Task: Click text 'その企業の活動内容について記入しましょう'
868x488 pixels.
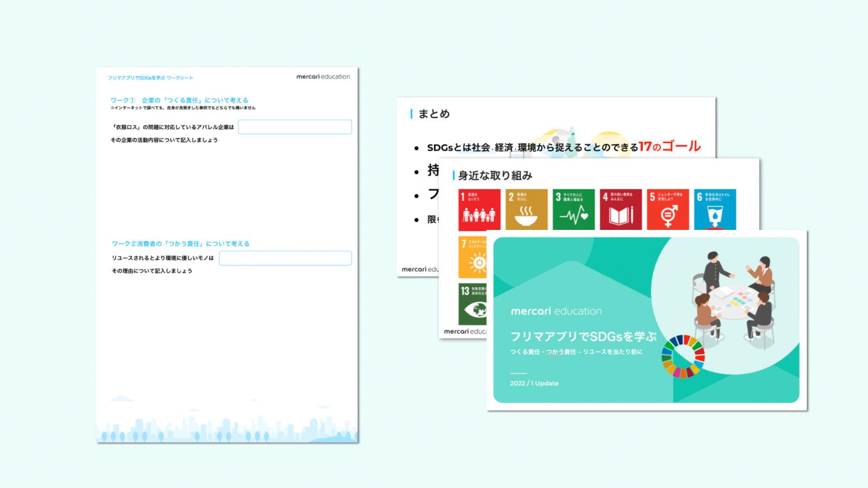Action: tap(164, 140)
